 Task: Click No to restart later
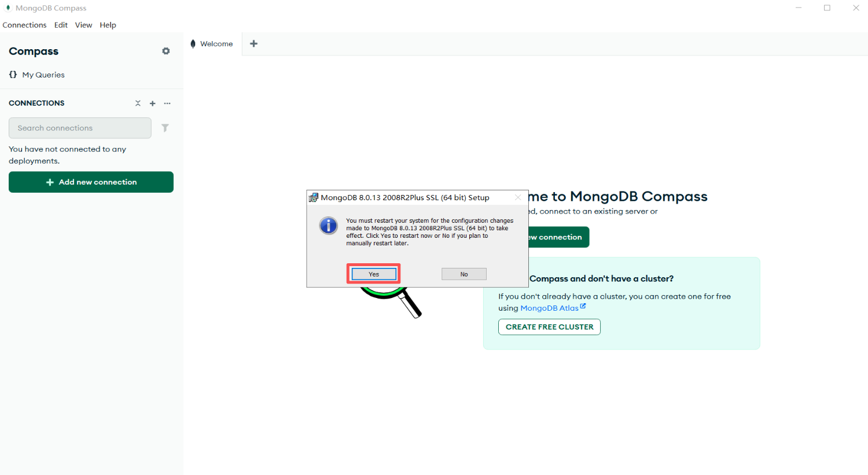click(x=464, y=274)
